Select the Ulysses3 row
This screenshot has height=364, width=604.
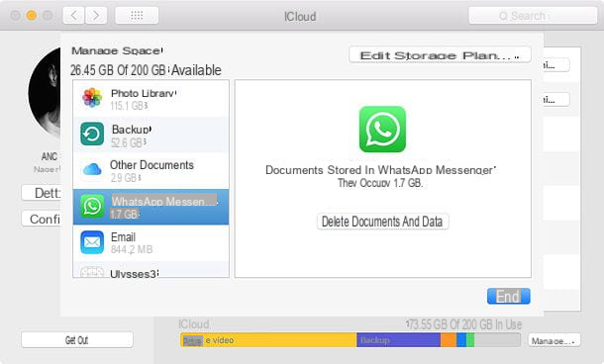click(151, 269)
